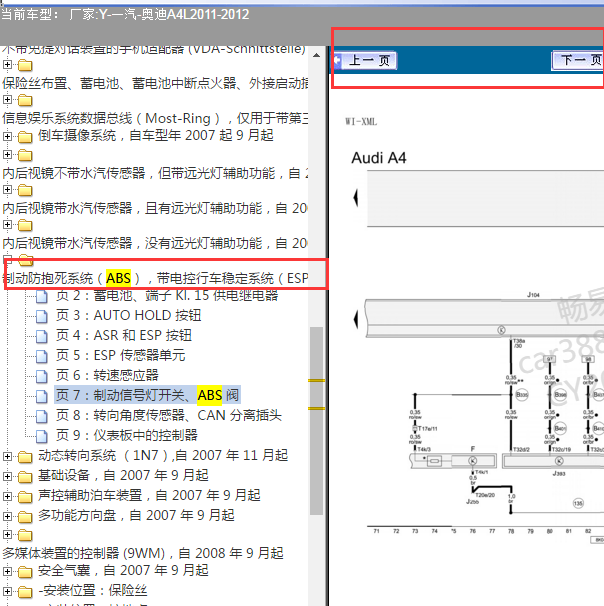Click document icon beside 页 5：ESP 传感器单元
Screen dimensions: 604x606
41,356
